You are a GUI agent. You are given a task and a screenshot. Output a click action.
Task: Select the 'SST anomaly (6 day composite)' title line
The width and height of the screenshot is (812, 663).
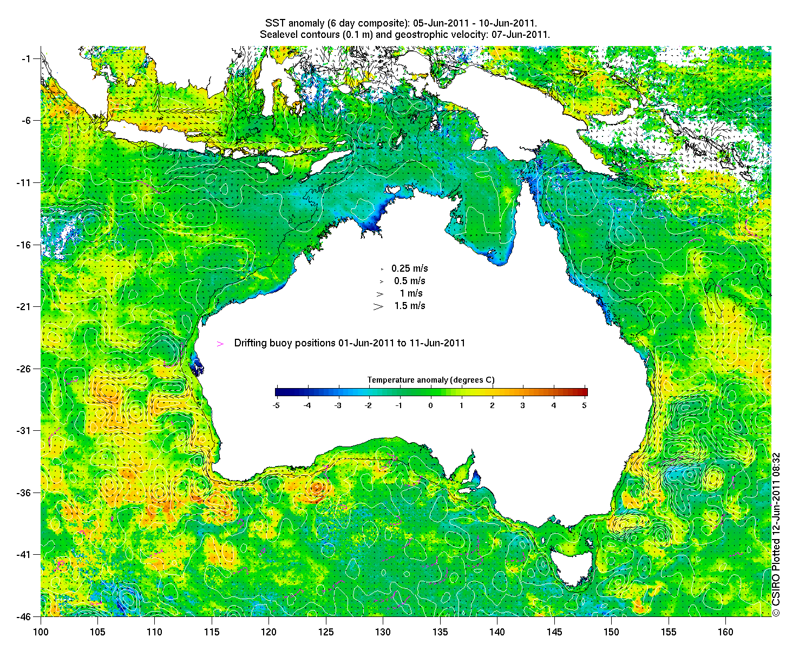pos(401,23)
